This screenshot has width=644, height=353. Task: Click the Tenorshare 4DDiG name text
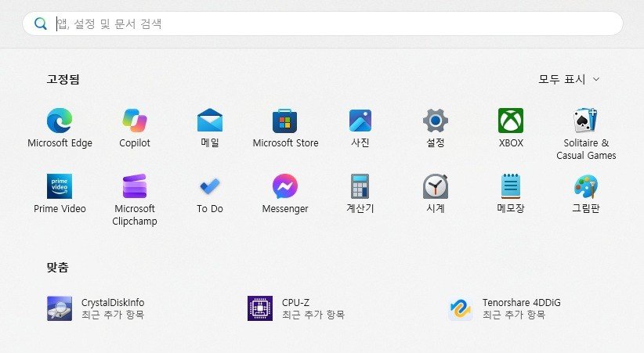coord(521,302)
